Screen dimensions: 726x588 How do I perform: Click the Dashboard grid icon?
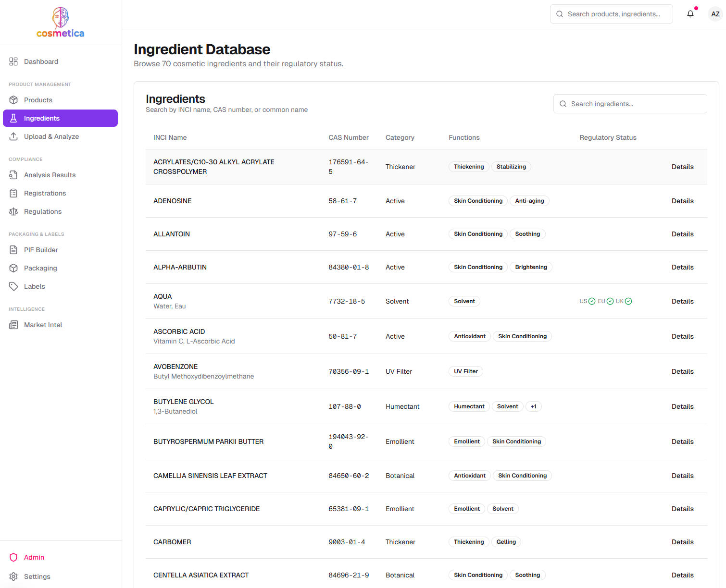coord(13,61)
